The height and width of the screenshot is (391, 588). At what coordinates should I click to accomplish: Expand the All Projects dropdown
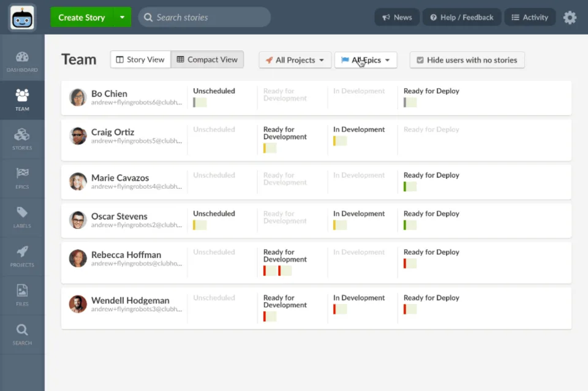(x=295, y=60)
